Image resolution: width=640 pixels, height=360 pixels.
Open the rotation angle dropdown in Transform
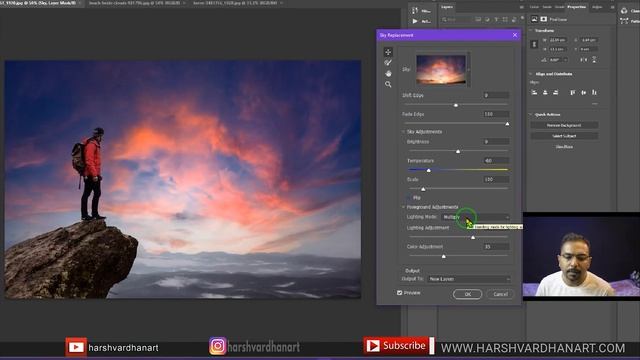click(x=566, y=60)
